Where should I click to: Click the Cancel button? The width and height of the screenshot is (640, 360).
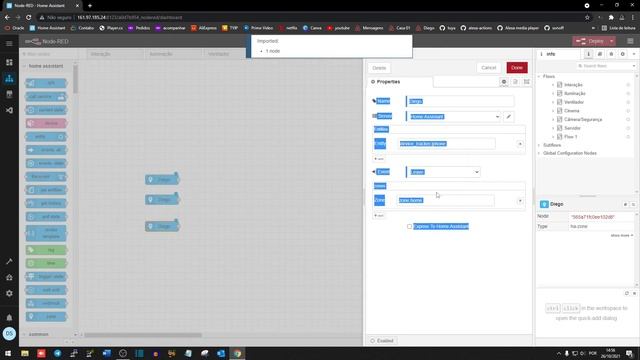[489, 68]
